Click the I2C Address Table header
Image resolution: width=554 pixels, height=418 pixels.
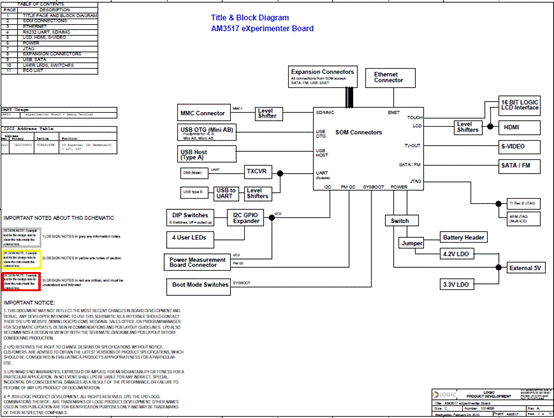click(x=59, y=129)
